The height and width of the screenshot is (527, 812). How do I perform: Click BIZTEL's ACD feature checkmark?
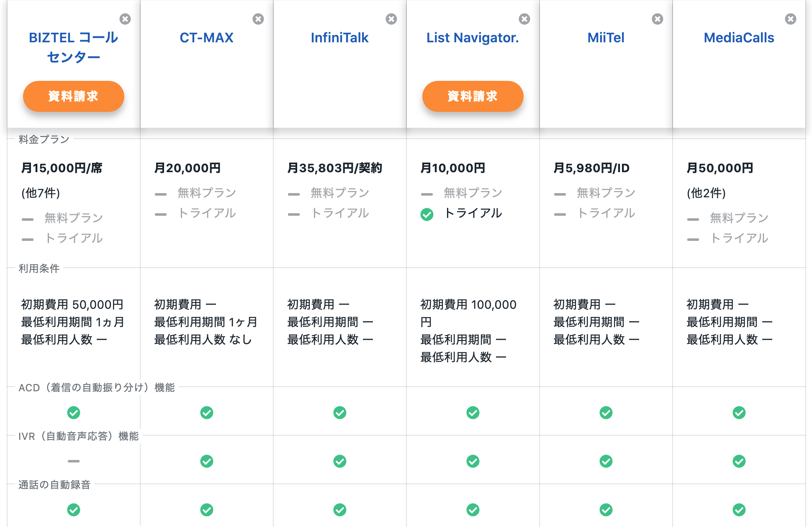[x=74, y=413]
